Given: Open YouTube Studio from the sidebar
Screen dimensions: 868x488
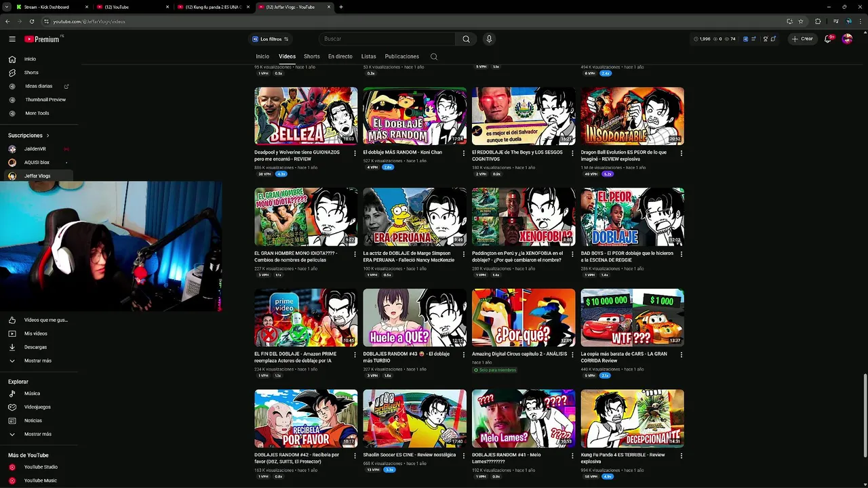Looking at the screenshot, I should click(x=39, y=467).
